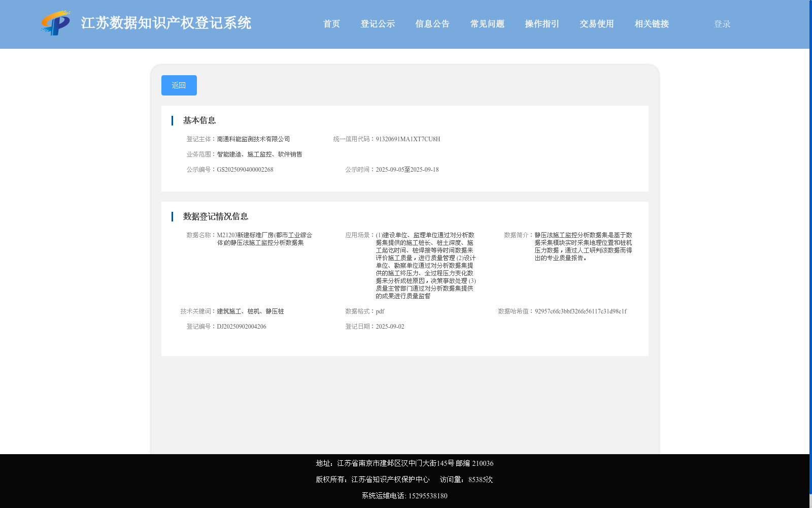The height and width of the screenshot is (508, 812).
Task: Click the visit count 85385次
Action: (x=481, y=480)
